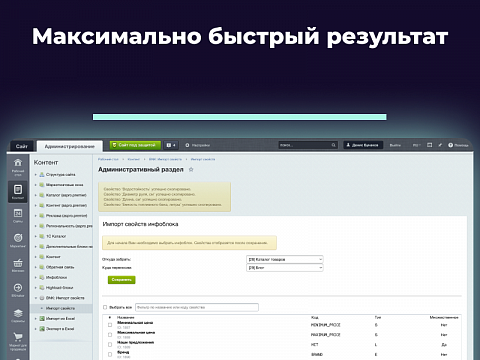The image size is (480, 360).
Task: Expand the Инфоблоки tree node
Action: [36, 277]
